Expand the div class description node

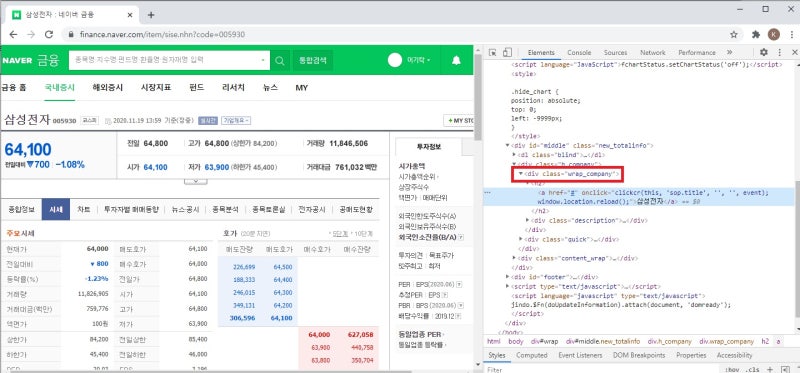(528, 220)
